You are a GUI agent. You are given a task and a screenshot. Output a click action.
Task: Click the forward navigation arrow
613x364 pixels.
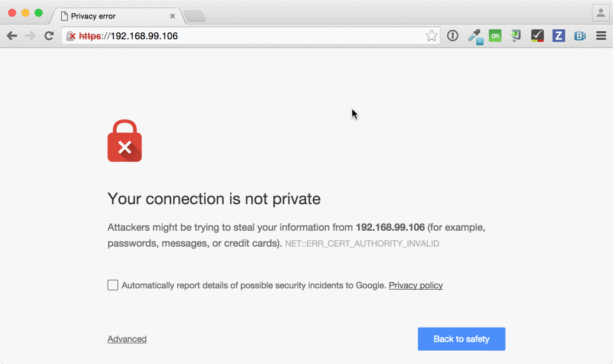[30, 36]
